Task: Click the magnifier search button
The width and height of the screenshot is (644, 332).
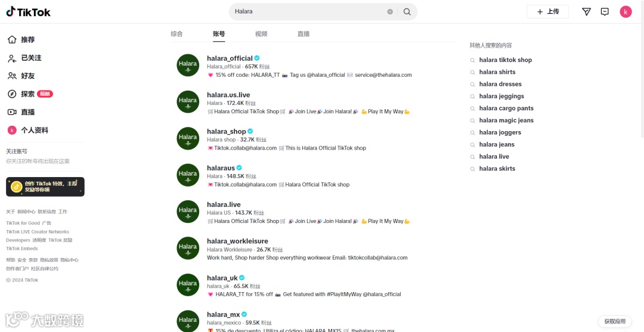Action: [x=407, y=11]
